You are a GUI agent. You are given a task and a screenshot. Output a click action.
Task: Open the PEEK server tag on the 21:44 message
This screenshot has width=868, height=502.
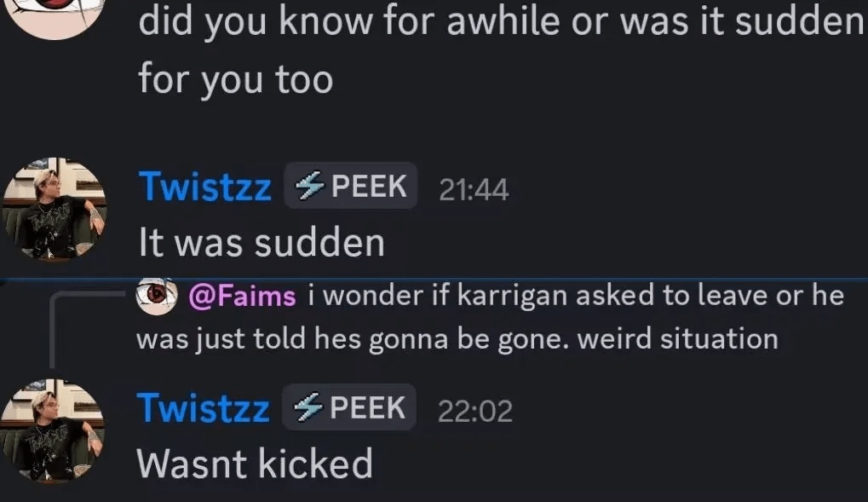[x=351, y=186]
